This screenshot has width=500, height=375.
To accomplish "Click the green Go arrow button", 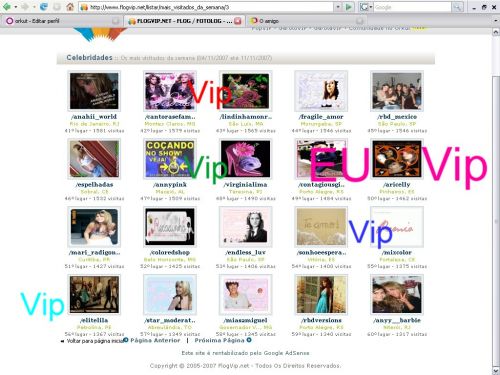I will pos(349,7).
